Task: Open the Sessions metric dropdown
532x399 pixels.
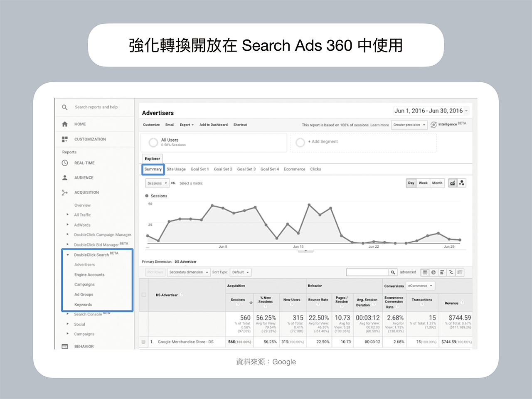Action: tap(157, 183)
